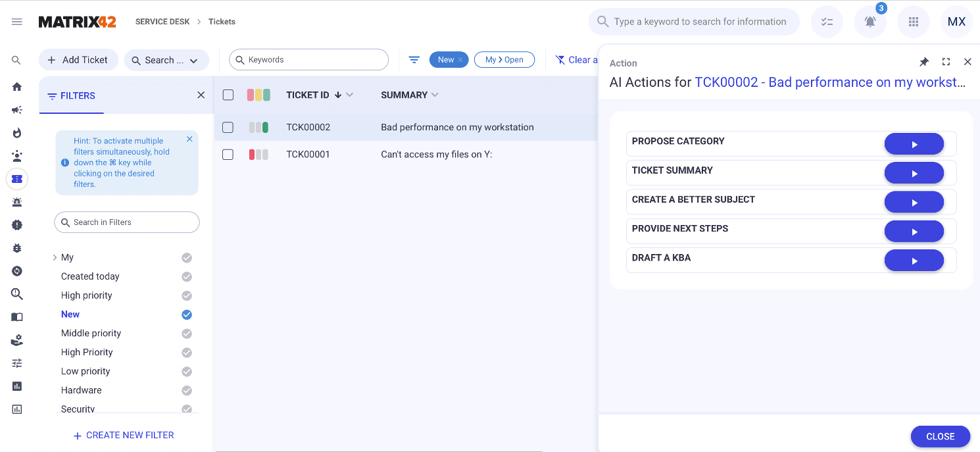Viewport: 980px width, 452px height.
Task: Run the Propose Category AI action
Action: [x=914, y=144]
